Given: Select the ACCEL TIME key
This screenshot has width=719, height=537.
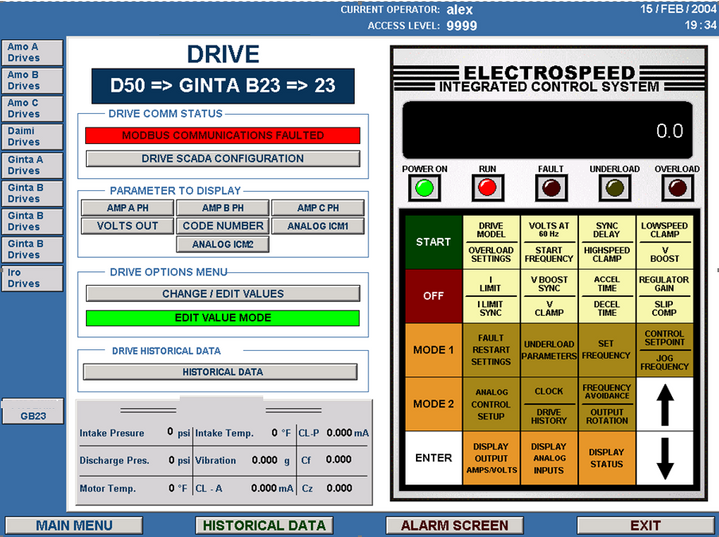Looking at the screenshot, I should (607, 284).
